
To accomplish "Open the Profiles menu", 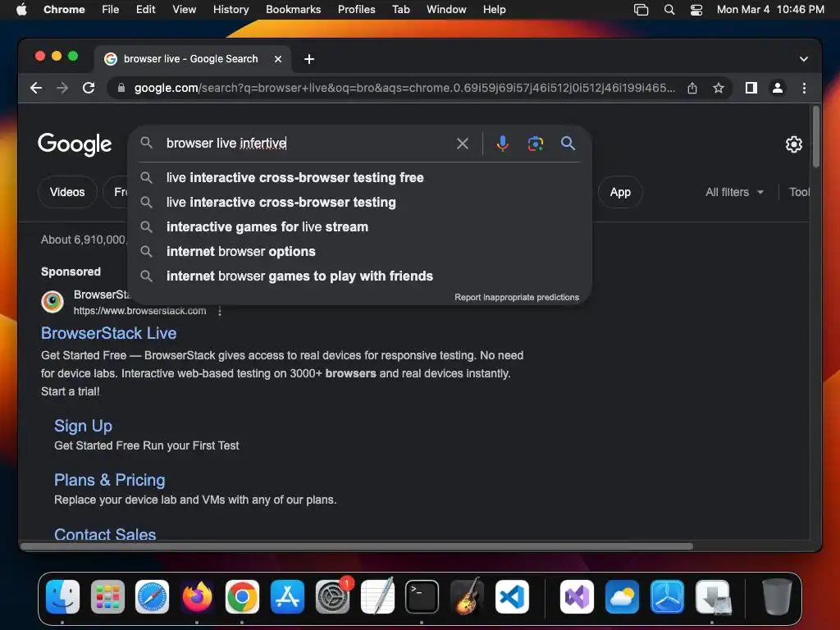I will pos(356,10).
